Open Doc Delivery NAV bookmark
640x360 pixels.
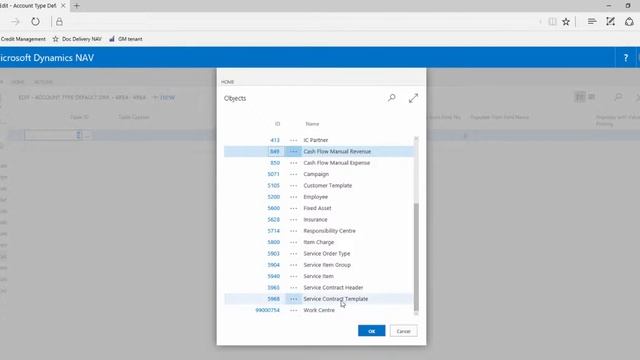click(77, 39)
